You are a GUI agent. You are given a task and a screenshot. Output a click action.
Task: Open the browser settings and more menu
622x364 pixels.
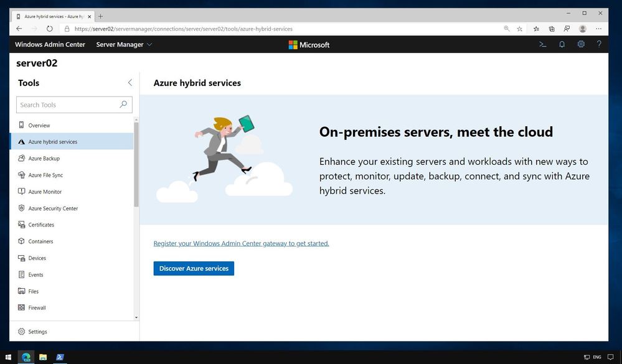tap(598, 29)
